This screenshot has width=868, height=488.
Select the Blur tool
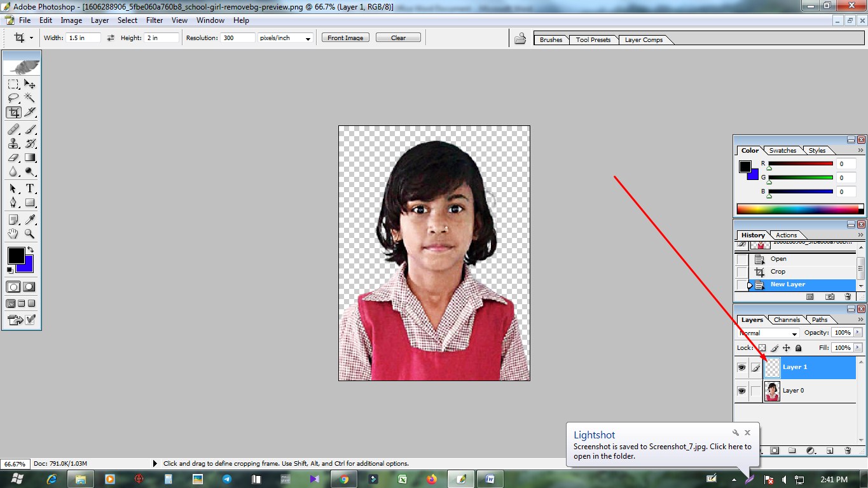(x=13, y=171)
